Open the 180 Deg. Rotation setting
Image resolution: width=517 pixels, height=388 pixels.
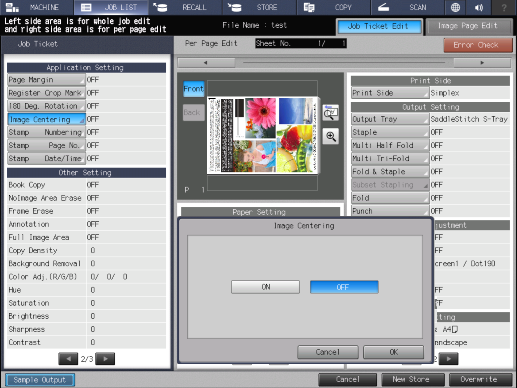[x=46, y=106]
